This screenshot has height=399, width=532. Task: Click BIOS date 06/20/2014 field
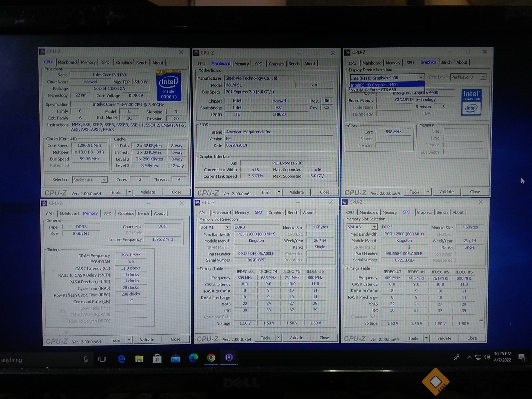coord(279,145)
